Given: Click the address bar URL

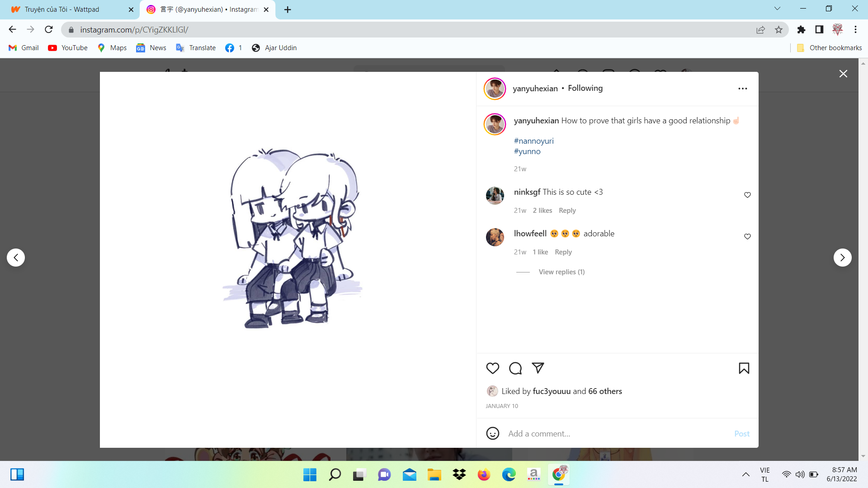Looking at the screenshot, I should [x=134, y=30].
